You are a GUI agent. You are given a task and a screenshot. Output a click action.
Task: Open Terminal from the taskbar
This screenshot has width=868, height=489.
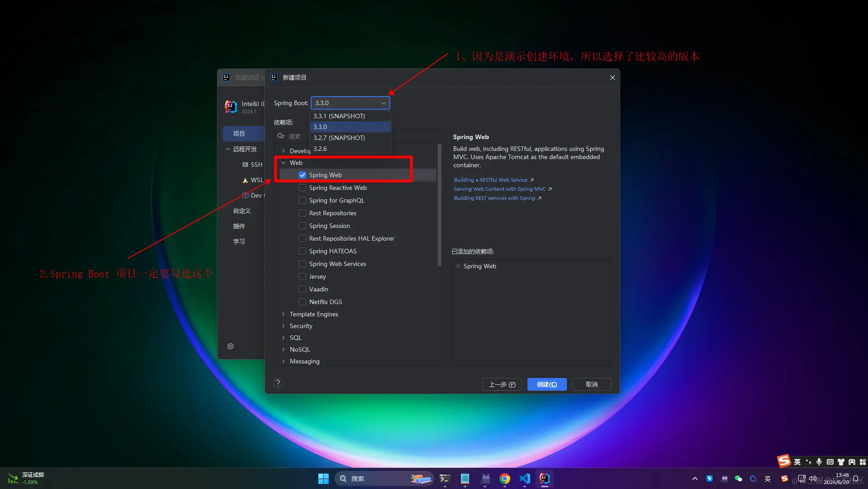445,479
